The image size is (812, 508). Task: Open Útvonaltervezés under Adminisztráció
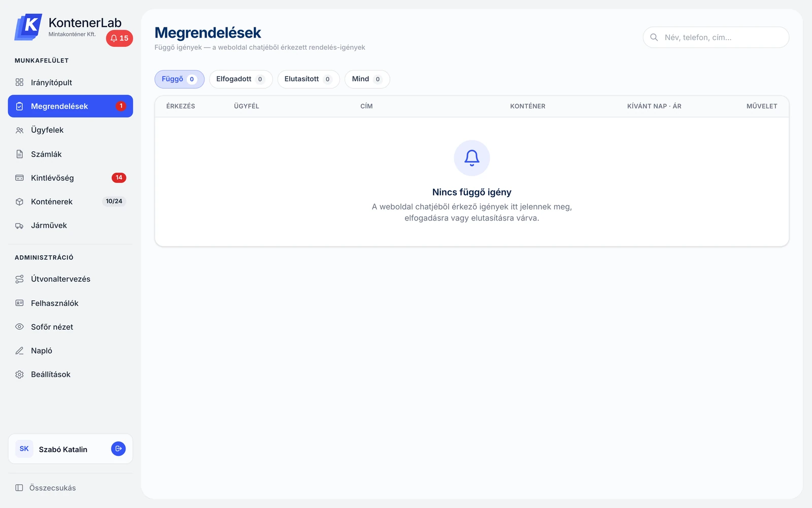(71, 279)
